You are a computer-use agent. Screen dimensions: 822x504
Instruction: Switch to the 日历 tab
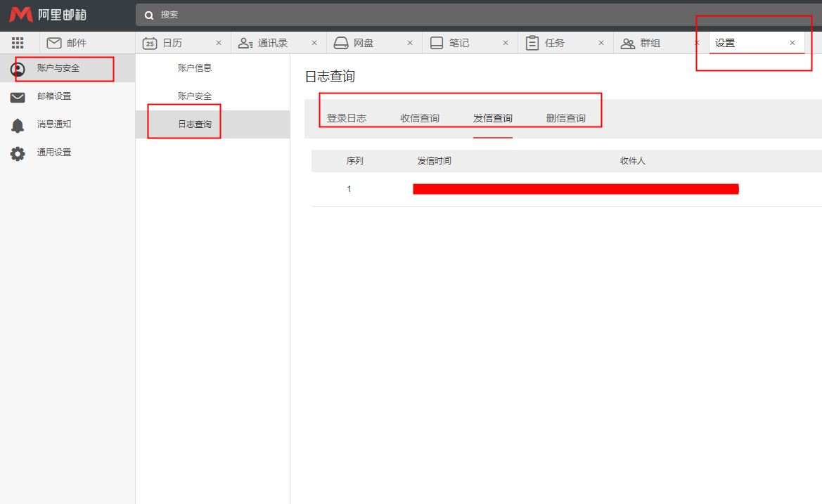tap(173, 42)
